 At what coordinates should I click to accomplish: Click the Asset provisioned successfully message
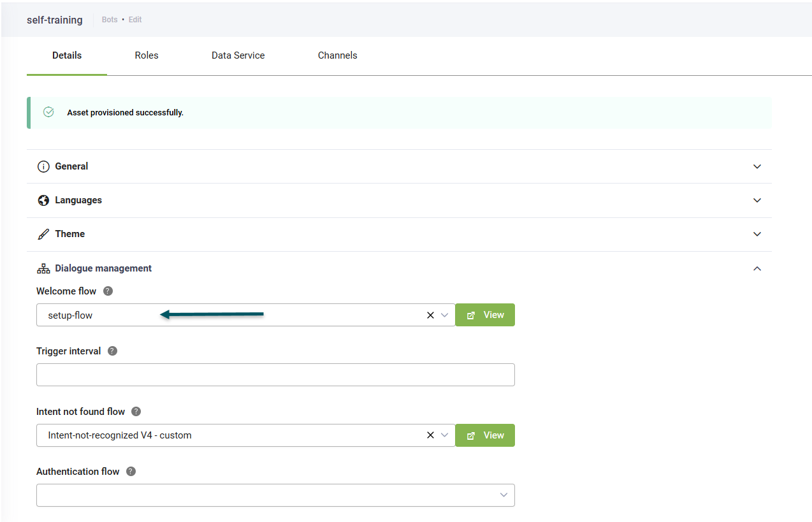[126, 113]
